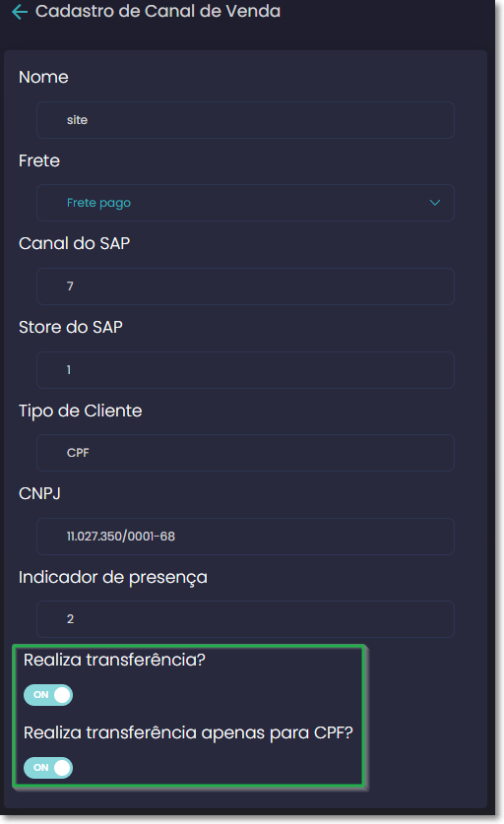This screenshot has height=824, width=504.
Task: Click the Canal do SAP label
Action: 74,243
